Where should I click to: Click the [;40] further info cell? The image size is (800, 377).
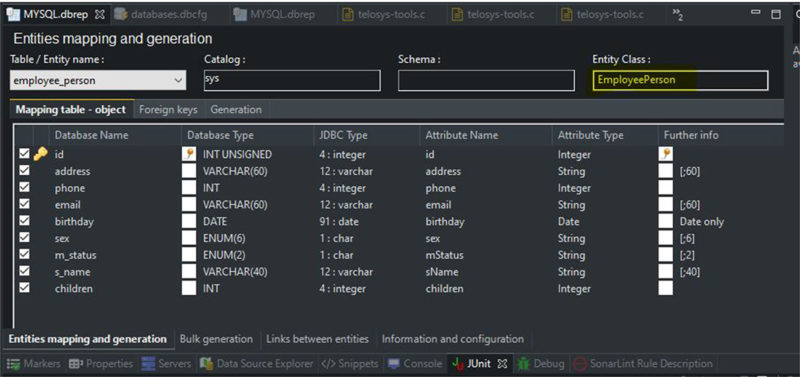click(x=690, y=272)
